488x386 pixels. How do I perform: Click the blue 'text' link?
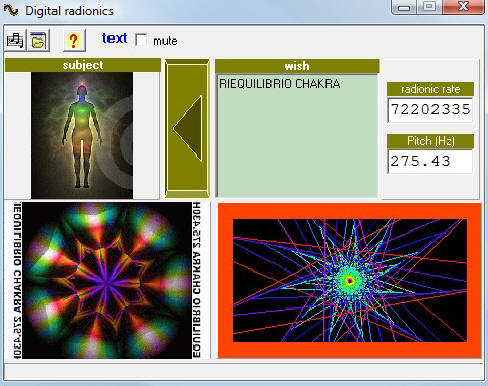coord(114,38)
